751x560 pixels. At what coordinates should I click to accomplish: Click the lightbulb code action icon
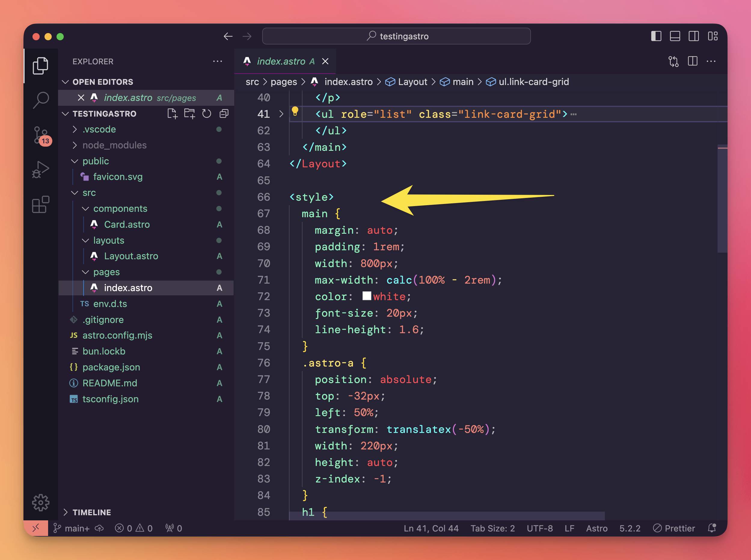coord(295,111)
